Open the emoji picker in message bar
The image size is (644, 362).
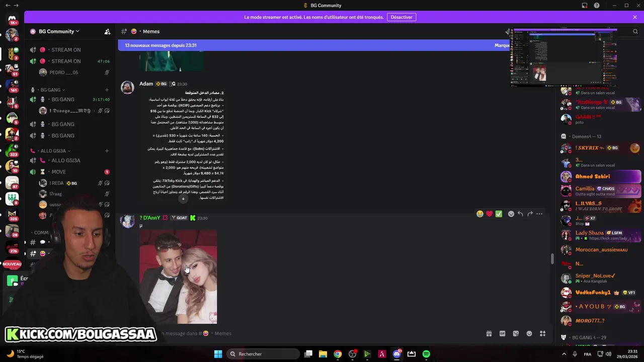click(x=529, y=333)
